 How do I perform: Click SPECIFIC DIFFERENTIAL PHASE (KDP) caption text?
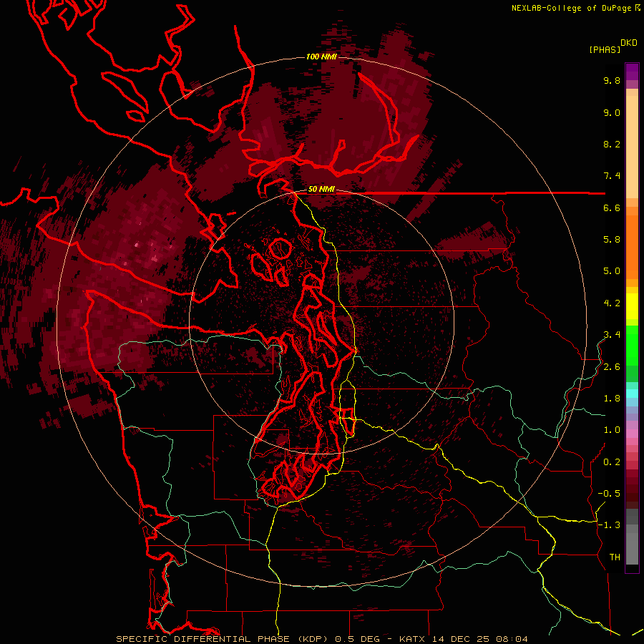tap(222, 639)
